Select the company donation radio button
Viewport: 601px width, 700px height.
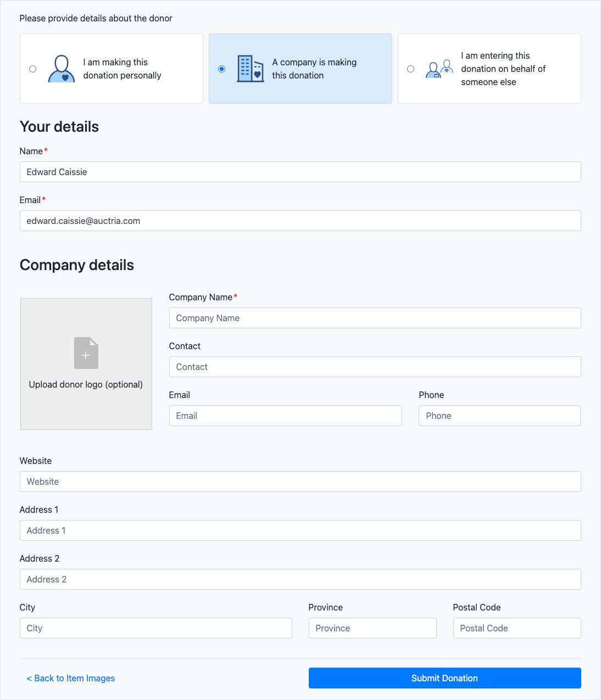click(222, 69)
